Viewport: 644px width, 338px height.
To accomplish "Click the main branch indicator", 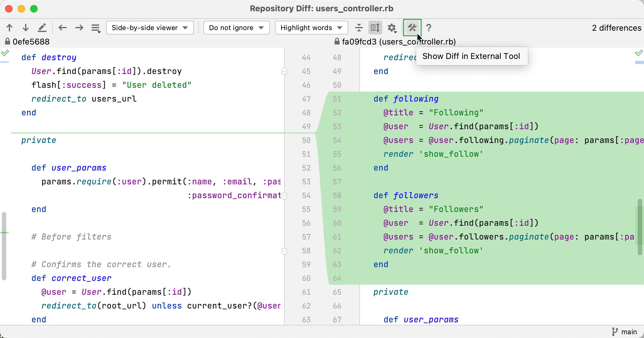I will tap(625, 332).
